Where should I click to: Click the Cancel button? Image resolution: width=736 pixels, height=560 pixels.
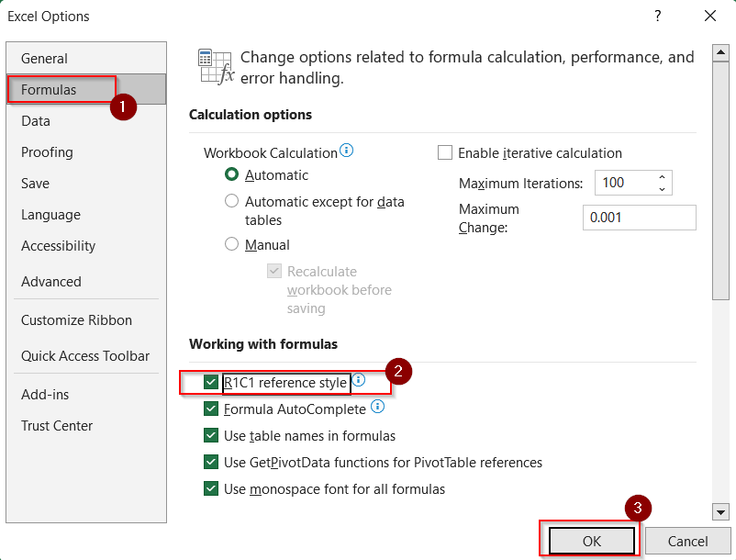click(687, 541)
